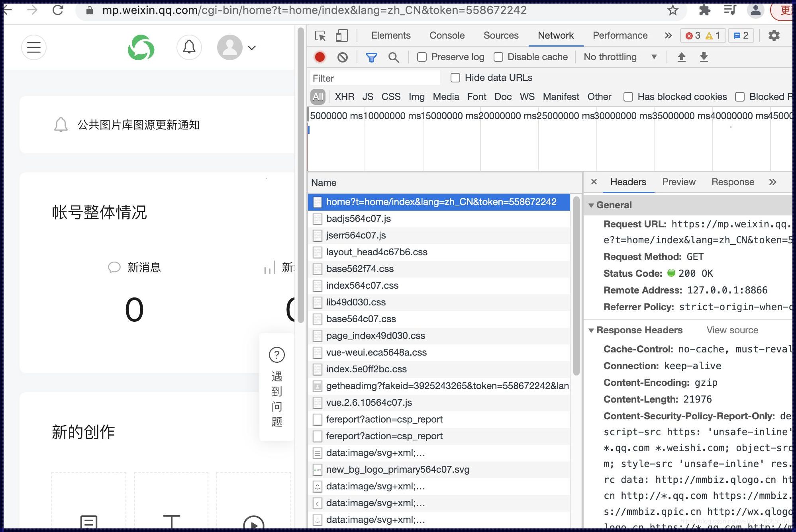Clear the network log

click(342, 57)
